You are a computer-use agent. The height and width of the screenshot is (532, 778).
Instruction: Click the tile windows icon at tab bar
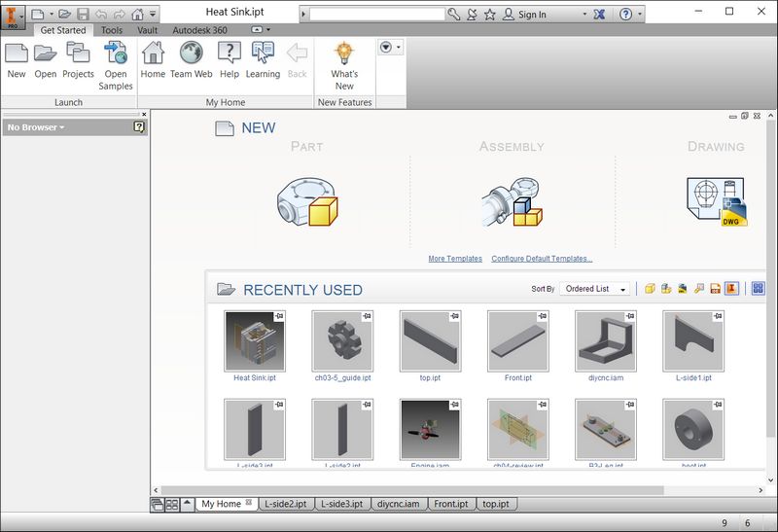click(x=172, y=505)
